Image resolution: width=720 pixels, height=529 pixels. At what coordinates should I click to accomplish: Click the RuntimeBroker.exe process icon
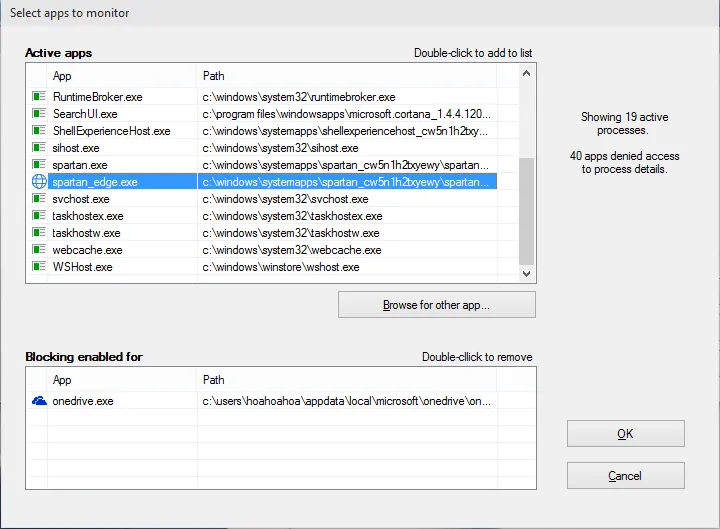39,97
